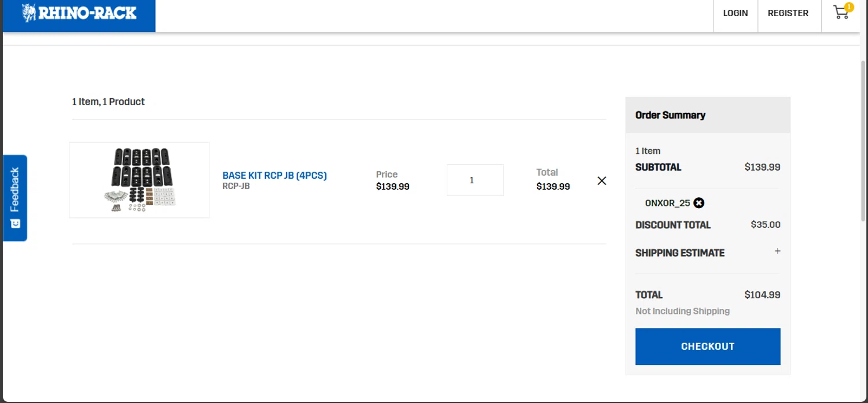This screenshot has width=868, height=403.
Task: Open the Feedback side tab
Action: 15,190
